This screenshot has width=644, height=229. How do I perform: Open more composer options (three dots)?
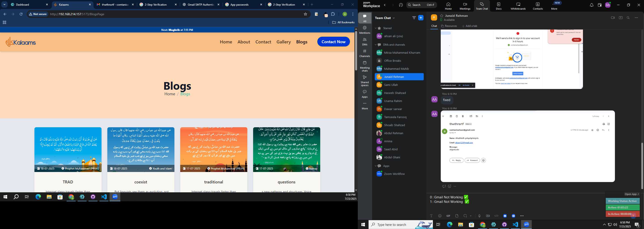[522, 216]
